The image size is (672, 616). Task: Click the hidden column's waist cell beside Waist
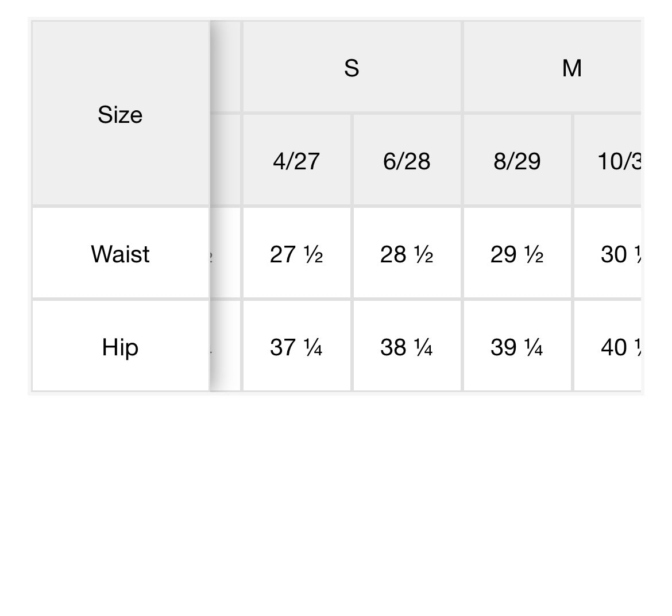[226, 254]
